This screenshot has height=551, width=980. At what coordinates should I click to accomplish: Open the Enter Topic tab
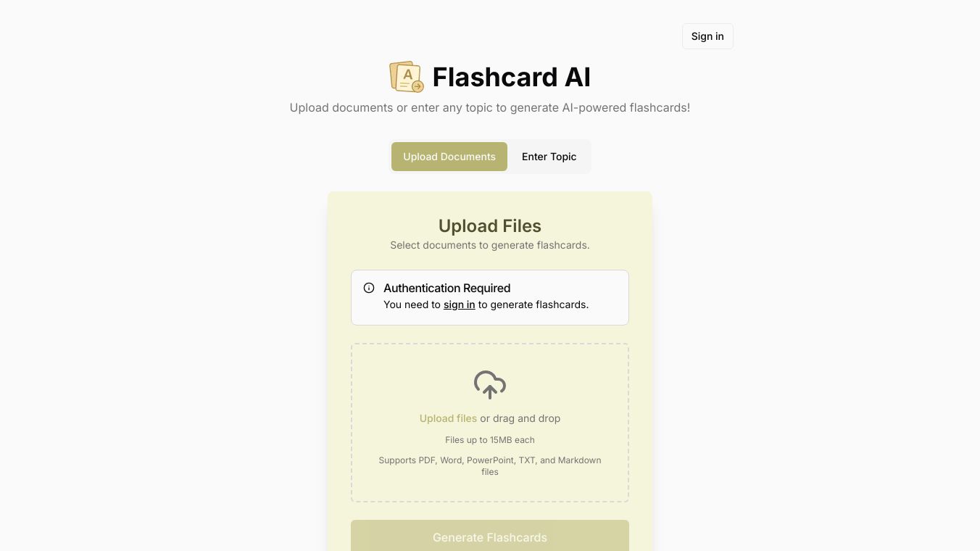pyautogui.click(x=549, y=157)
